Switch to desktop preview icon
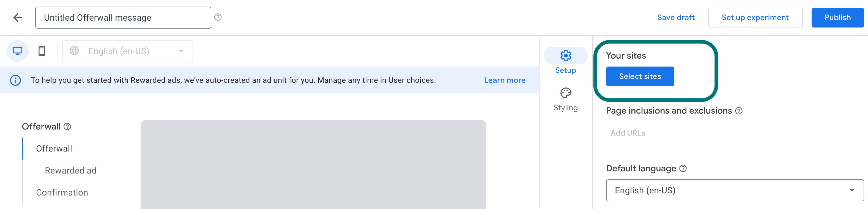The image size is (868, 209). tap(18, 51)
